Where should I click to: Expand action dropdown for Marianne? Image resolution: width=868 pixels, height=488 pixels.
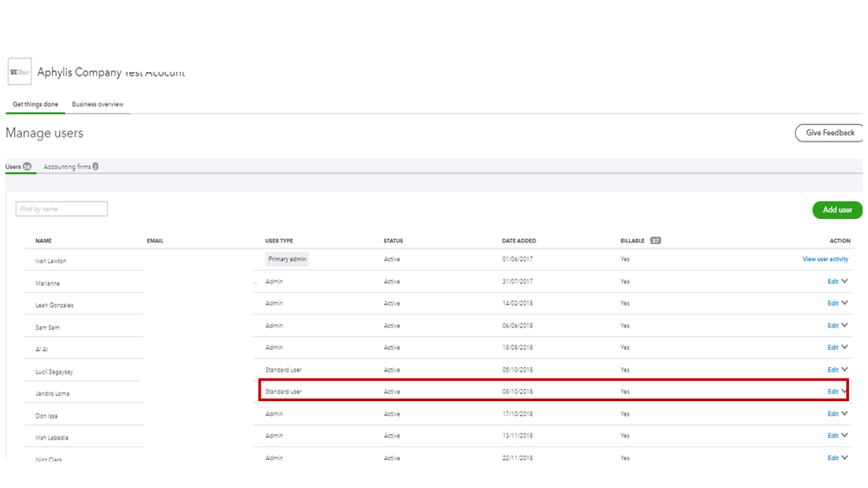point(845,281)
